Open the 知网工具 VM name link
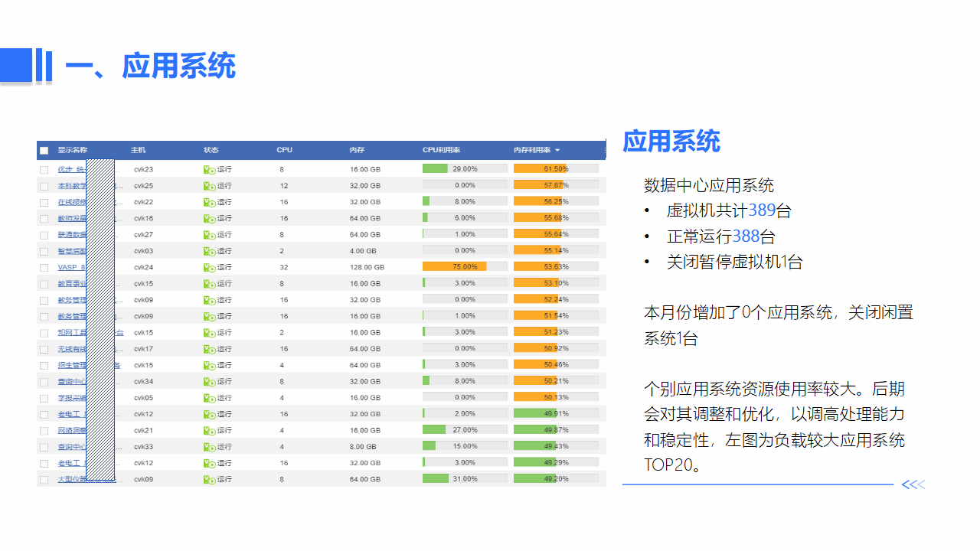This screenshot has width=980, height=551. [x=72, y=332]
